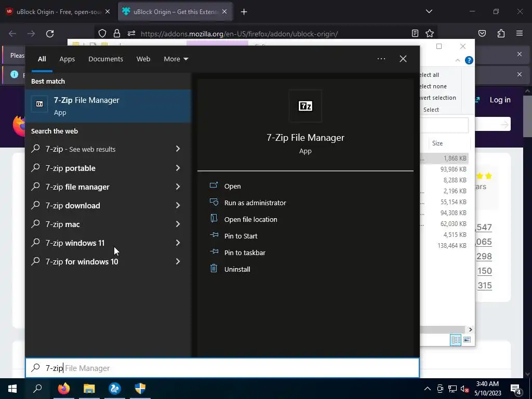Click the muted volume tray icon
Viewport: 532px width, 399px height.
[464, 389]
